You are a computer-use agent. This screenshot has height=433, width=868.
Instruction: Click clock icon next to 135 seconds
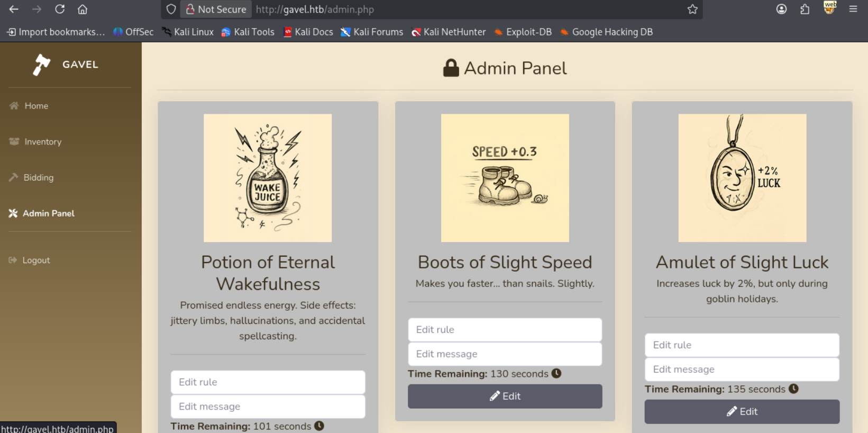(793, 389)
